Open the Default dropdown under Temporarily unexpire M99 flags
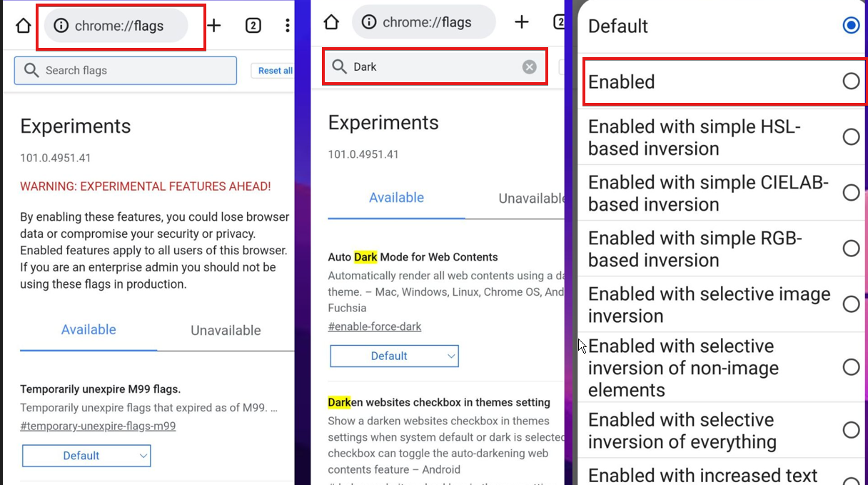This screenshot has height=485, width=868. (86, 456)
